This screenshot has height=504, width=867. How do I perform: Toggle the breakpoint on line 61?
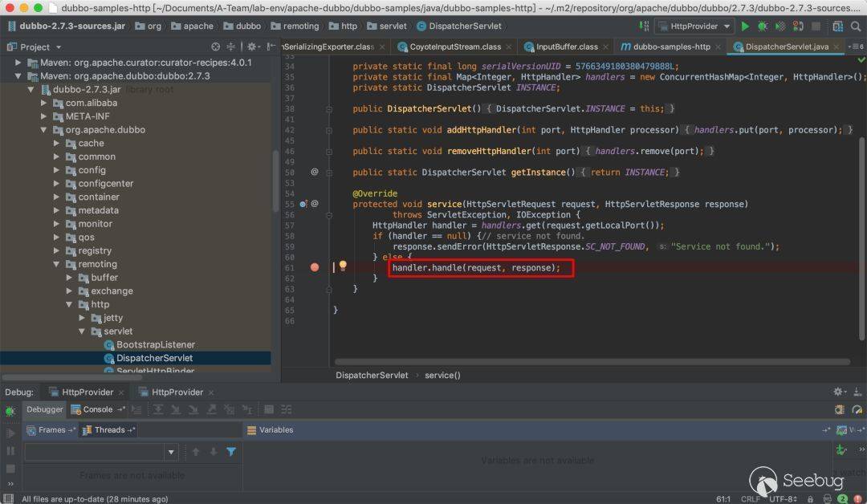(315, 266)
